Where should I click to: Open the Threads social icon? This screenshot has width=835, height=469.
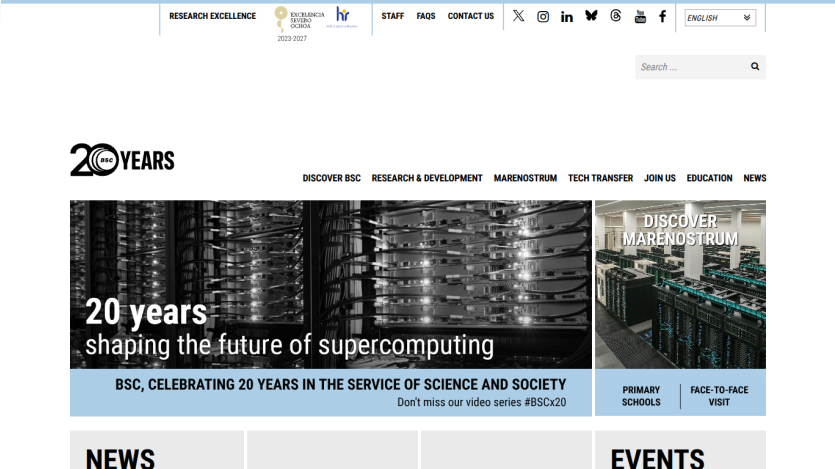(616, 16)
